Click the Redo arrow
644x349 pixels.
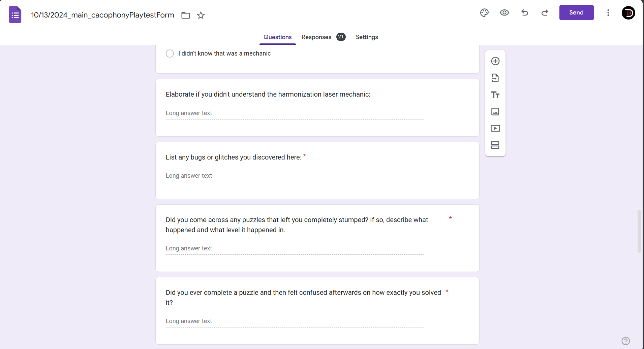[x=545, y=13]
